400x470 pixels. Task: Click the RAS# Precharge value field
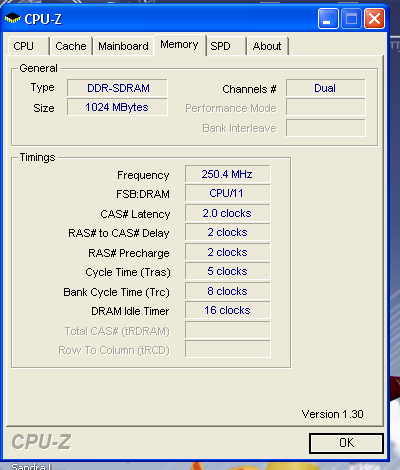coord(228,252)
